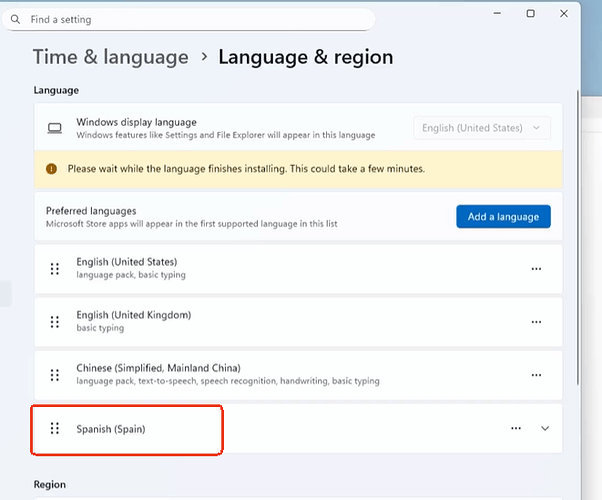
Task: Go back to Time & language breadcrumb
Action: tap(110, 57)
